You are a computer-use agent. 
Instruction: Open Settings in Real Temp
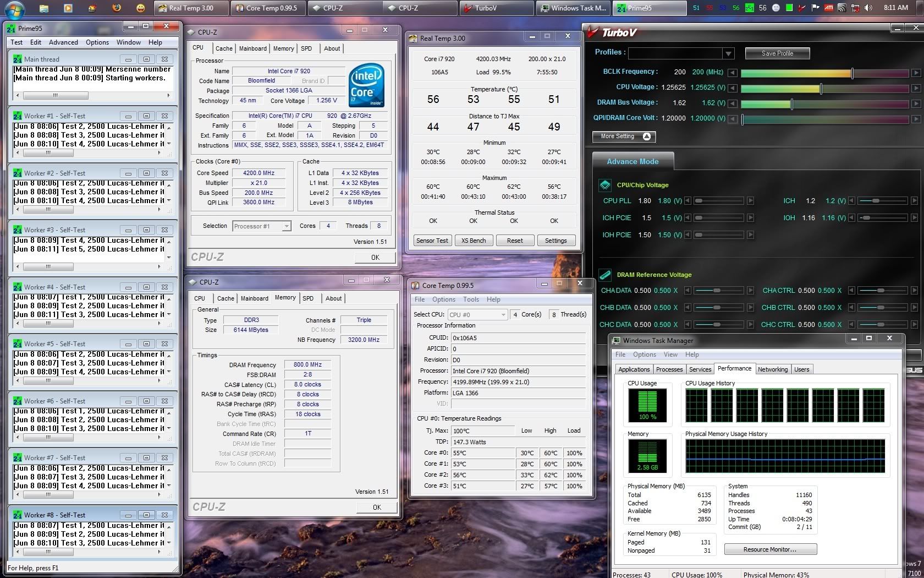(555, 241)
